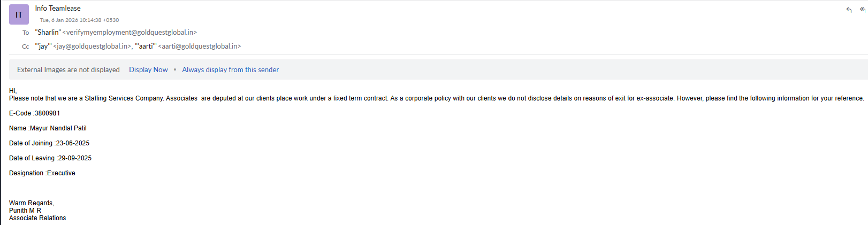The height and width of the screenshot is (225, 868).
Task: Click the External Images are not displayed notice
Action: pyautogui.click(x=68, y=69)
